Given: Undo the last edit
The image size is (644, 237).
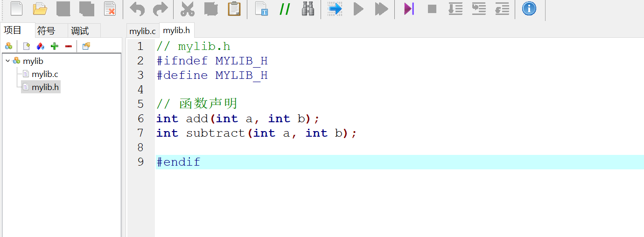Looking at the screenshot, I should [x=137, y=8].
